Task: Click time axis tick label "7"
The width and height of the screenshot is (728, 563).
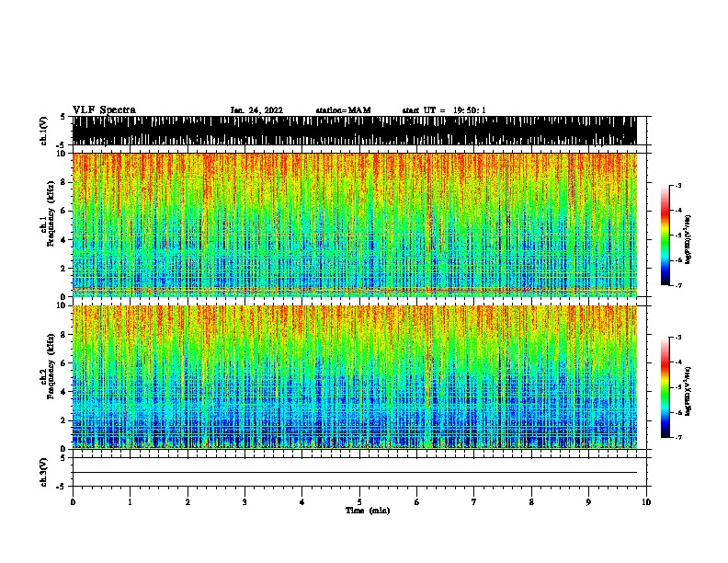Action: click(474, 502)
